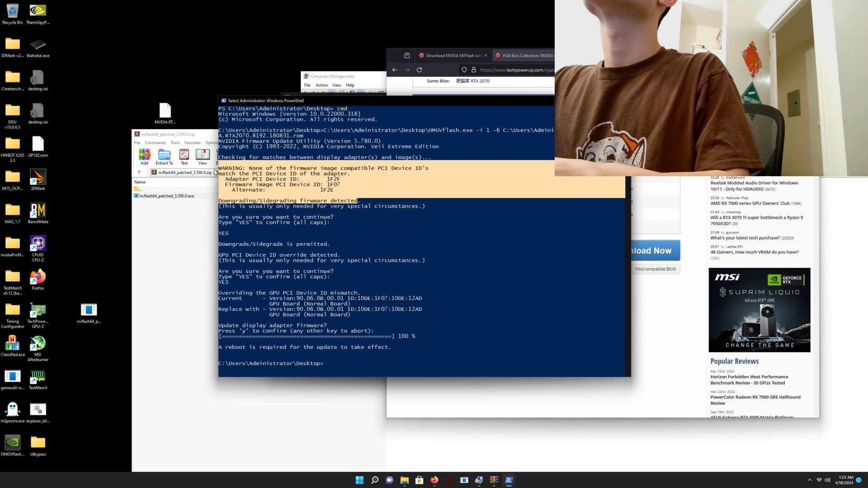Viewport: 868px width, 488px height.
Task: Select nvflash64_patched_5.590.0.exe in the archive list
Action: click(x=167, y=196)
